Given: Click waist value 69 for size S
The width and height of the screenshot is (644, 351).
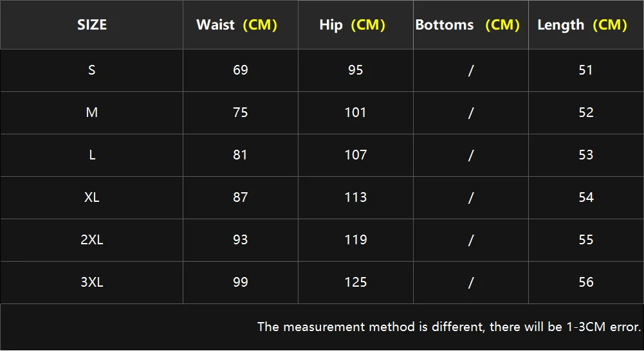Looking at the screenshot, I should (x=241, y=70).
